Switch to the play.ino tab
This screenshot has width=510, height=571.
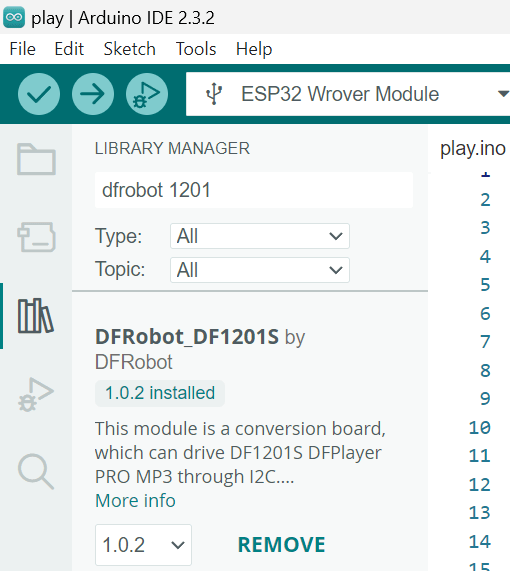[472, 149]
